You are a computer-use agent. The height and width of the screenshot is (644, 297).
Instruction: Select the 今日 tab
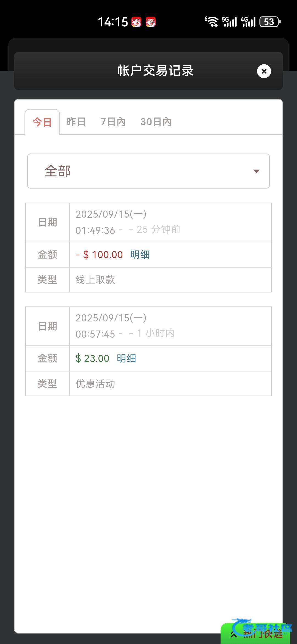(42, 122)
